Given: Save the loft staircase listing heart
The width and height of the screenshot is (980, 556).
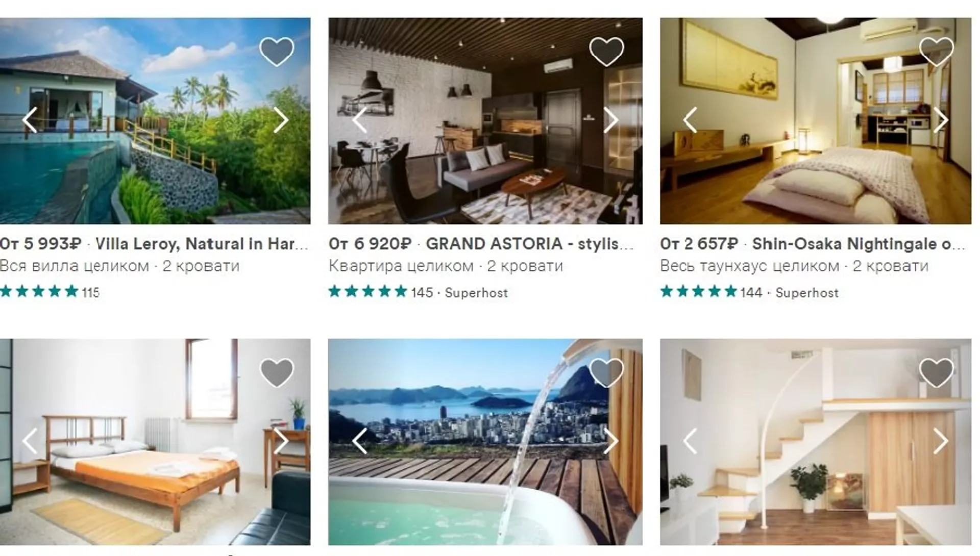Looking at the screenshot, I should pos(937,372).
